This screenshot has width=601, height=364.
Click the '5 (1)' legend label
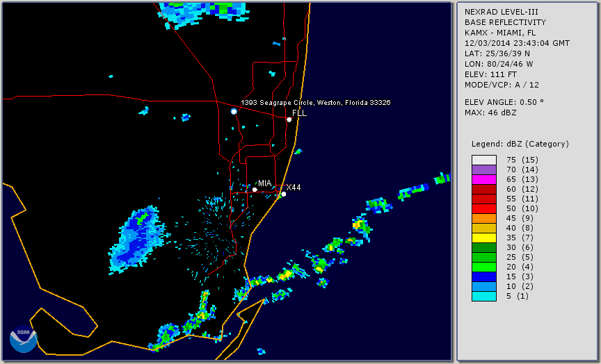[517, 296]
